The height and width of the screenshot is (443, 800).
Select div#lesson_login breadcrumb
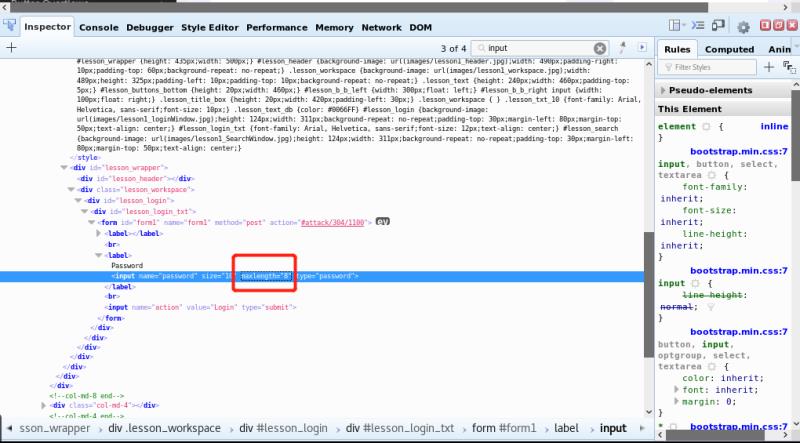[283, 428]
